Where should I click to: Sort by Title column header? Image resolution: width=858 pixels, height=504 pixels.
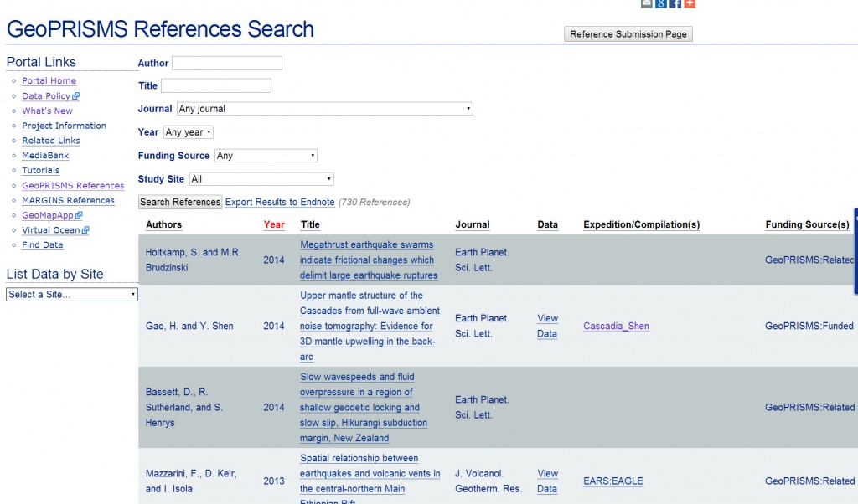coord(310,224)
